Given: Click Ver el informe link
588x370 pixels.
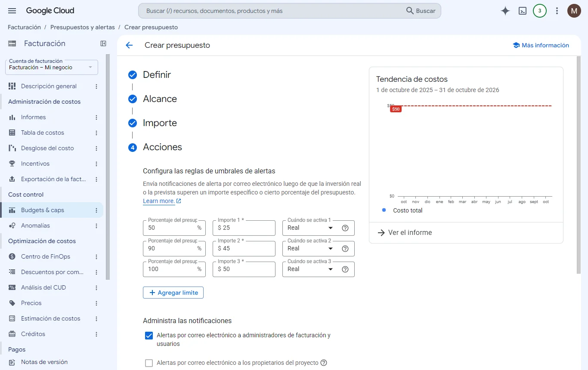Looking at the screenshot, I should click(405, 233).
